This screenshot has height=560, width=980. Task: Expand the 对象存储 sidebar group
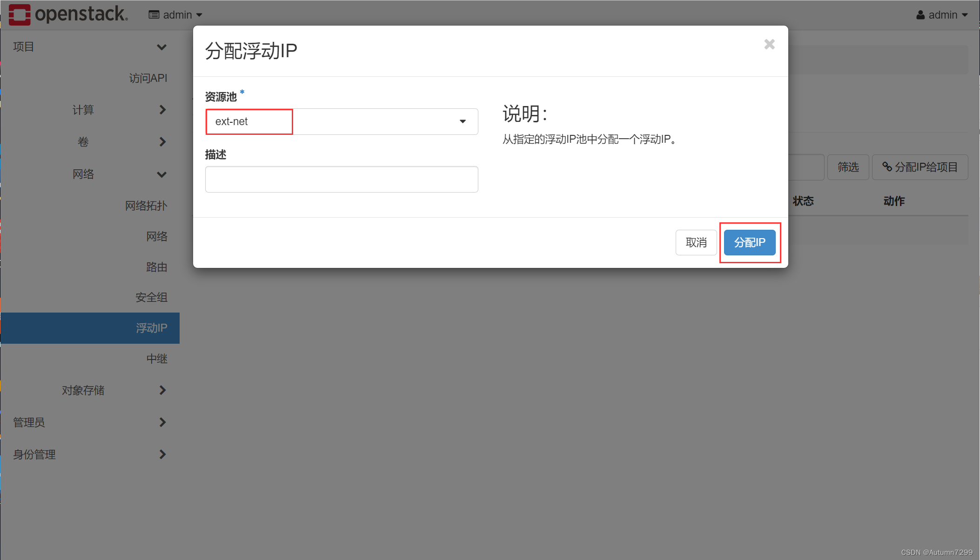pyautogui.click(x=90, y=390)
